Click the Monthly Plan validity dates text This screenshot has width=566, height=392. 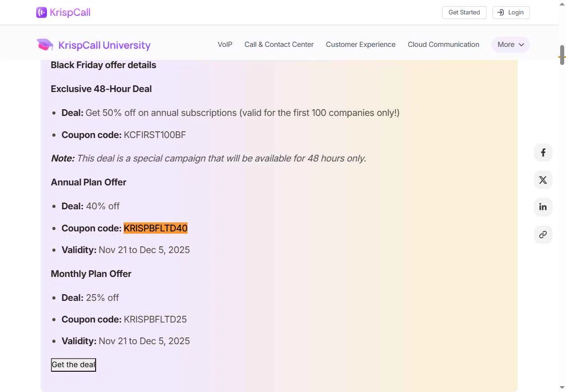pyautogui.click(x=144, y=341)
